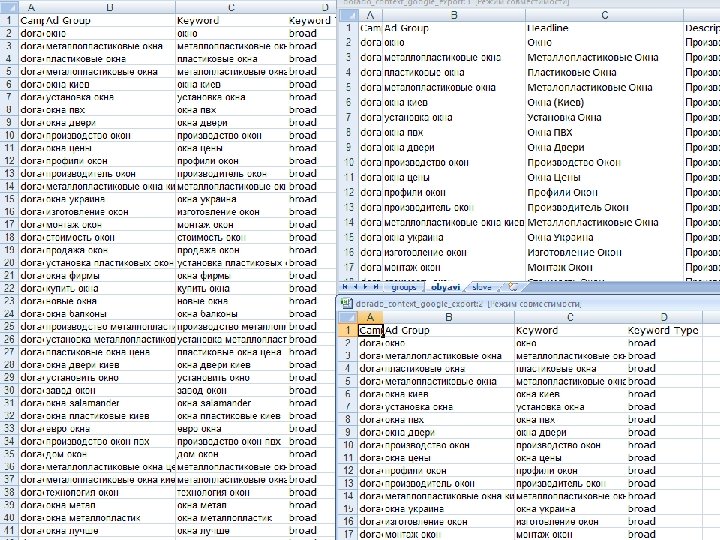Screen dimensions: 720x540
Task: Click 'завод окон' keyword cell in left window
Action: (231, 390)
